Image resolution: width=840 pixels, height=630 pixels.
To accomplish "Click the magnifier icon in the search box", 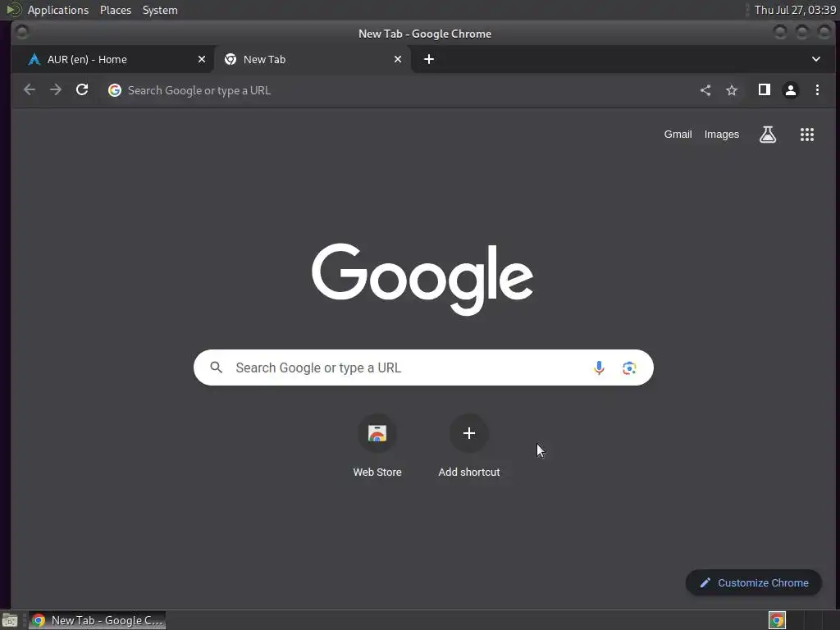I will point(217,367).
